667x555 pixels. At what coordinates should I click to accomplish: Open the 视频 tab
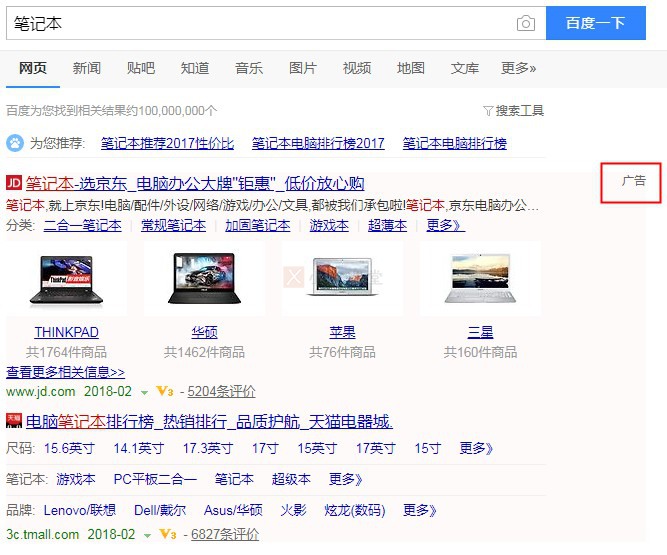coord(357,68)
